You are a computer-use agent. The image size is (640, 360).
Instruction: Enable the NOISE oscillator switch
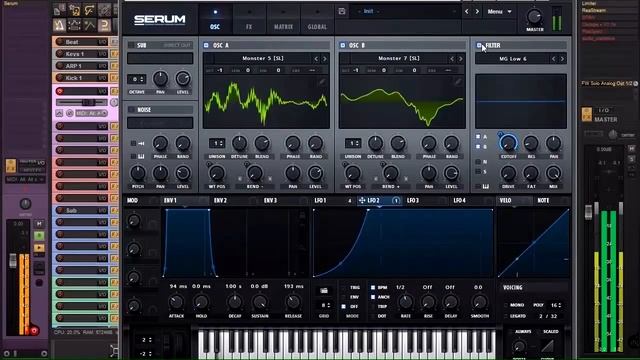coord(131,109)
